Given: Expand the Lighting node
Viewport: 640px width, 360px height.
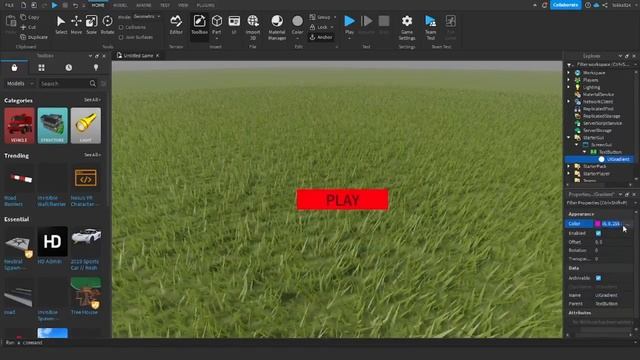Looking at the screenshot, I should [x=569, y=87].
